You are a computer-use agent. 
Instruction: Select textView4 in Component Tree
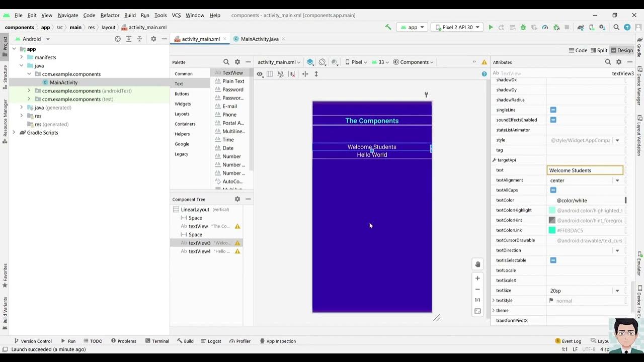pyautogui.click(x=199, y=251)
